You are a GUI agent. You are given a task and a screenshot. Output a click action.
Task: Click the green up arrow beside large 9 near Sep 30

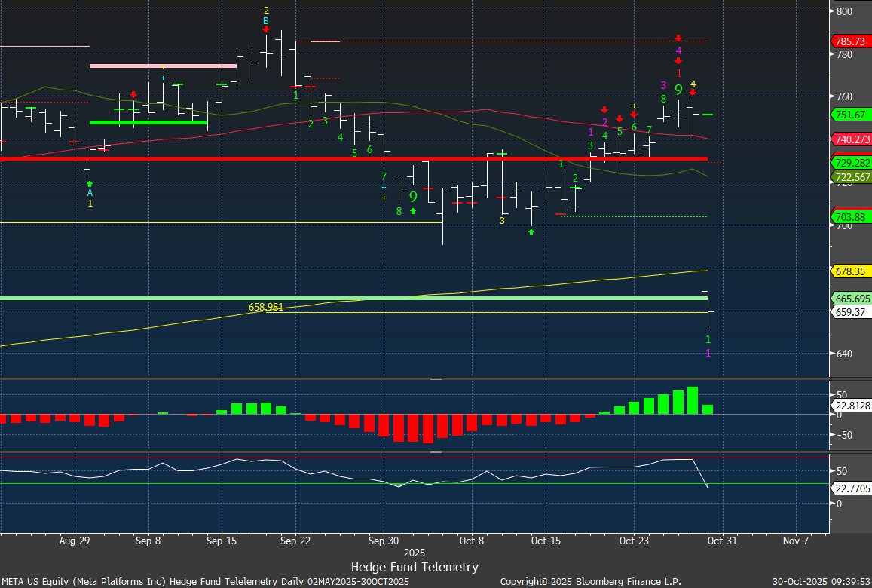[x=413, y=211]
